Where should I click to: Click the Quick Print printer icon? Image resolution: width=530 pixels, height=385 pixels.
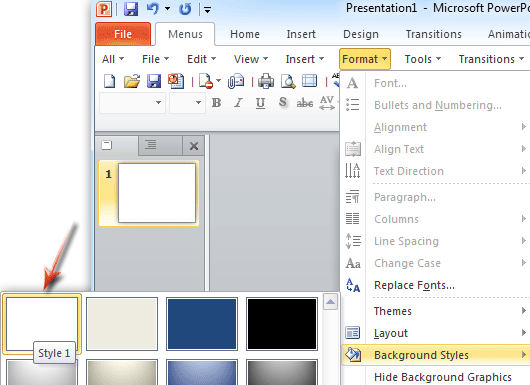coord(266,81)
